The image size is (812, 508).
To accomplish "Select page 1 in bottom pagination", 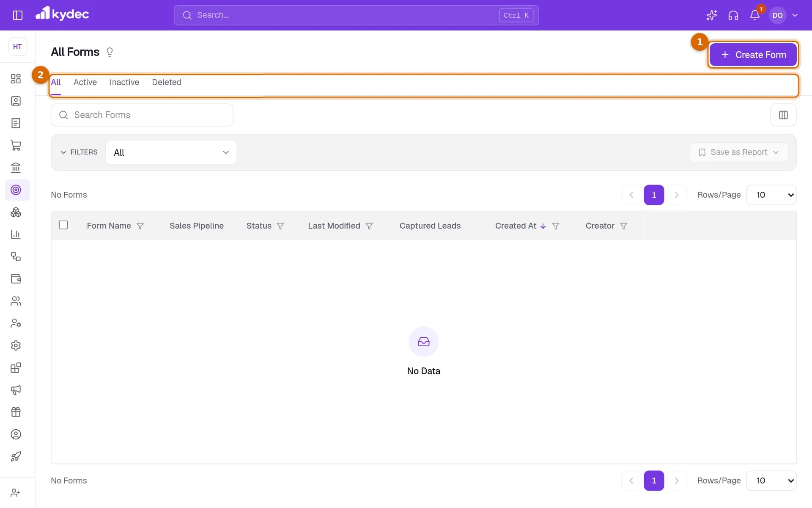I will [654, 481].
